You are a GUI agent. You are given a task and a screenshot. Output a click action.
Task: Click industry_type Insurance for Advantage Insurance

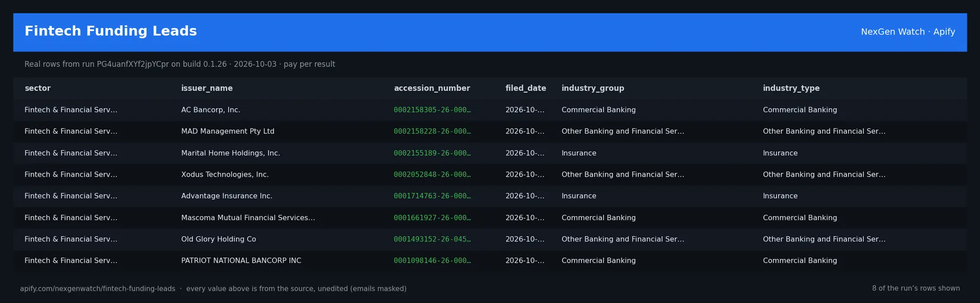780,196
